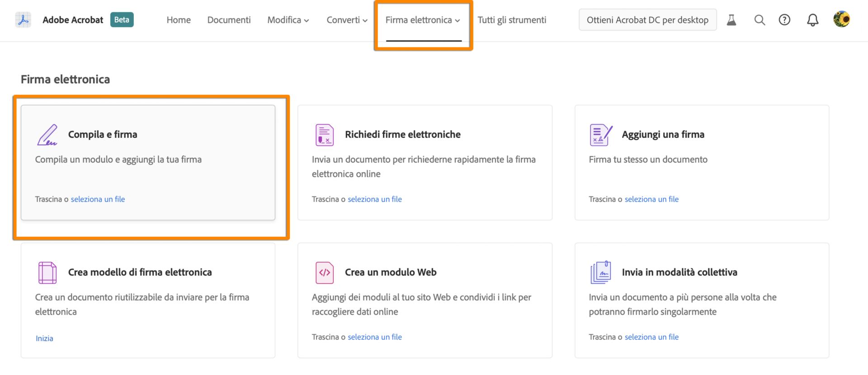Viewport: 868px width, 375px height.
Task: Click the Crea un modulo Web code icon
Action: (325, 272)
